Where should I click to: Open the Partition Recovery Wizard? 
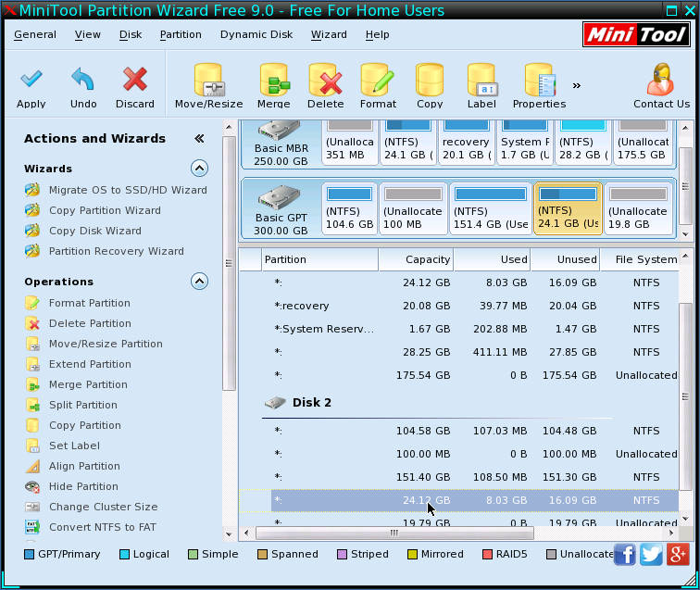(x=117, y=251)
